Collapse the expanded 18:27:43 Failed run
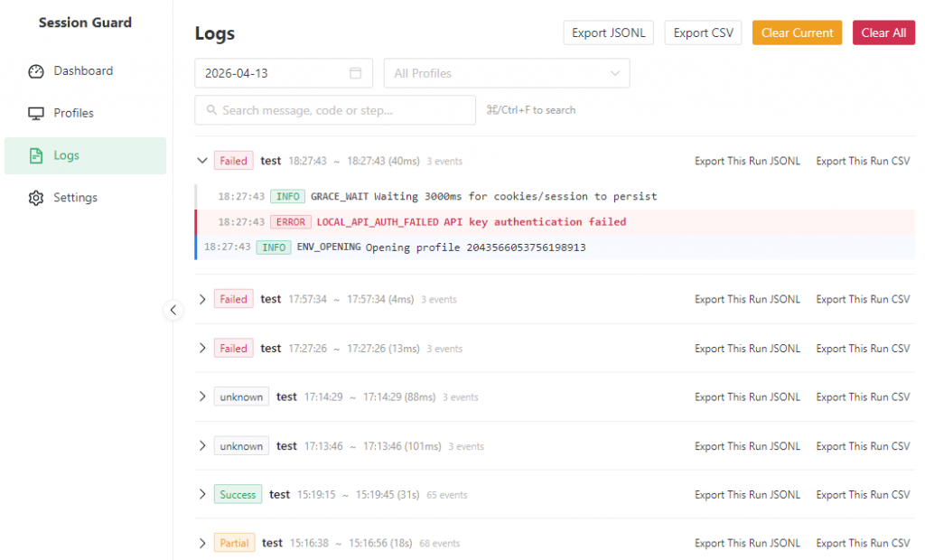925x560 pixels. (202, 161)
